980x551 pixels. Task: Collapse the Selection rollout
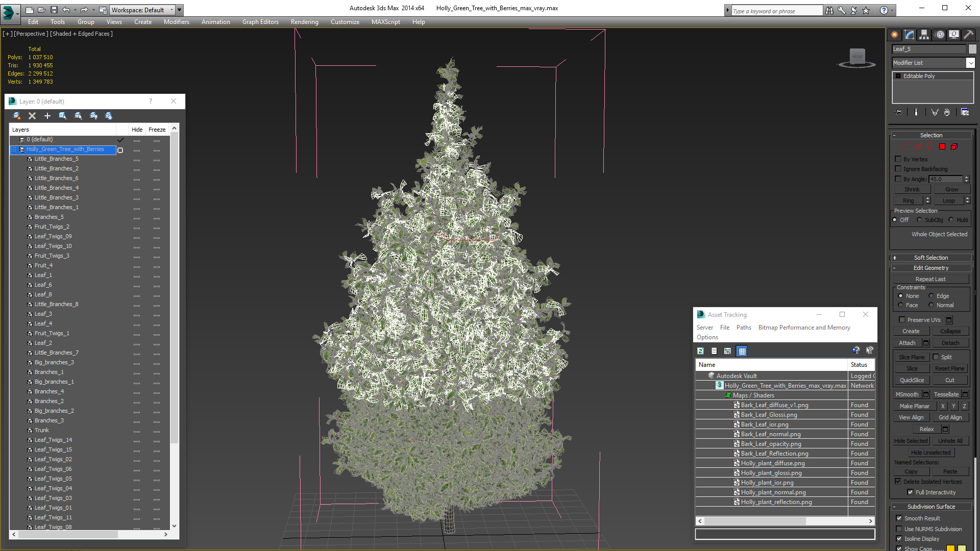(932, 135)
